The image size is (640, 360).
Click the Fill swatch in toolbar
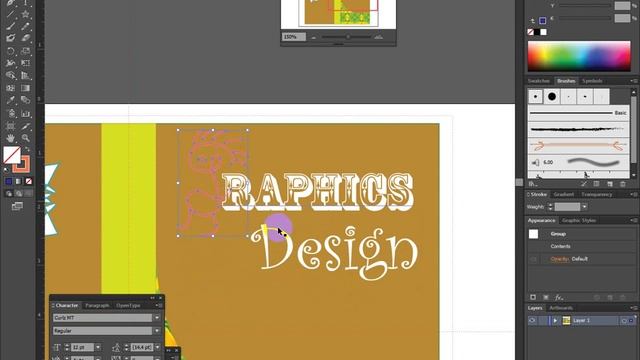click(x=12, y=155)
